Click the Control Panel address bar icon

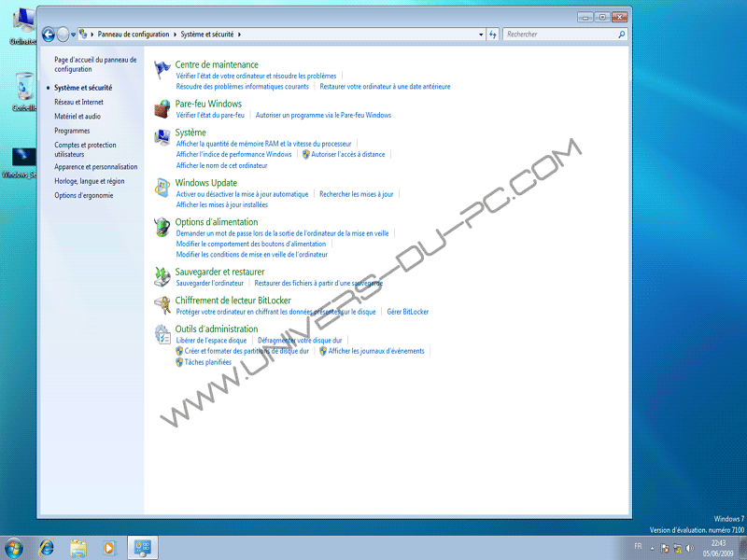83,34
